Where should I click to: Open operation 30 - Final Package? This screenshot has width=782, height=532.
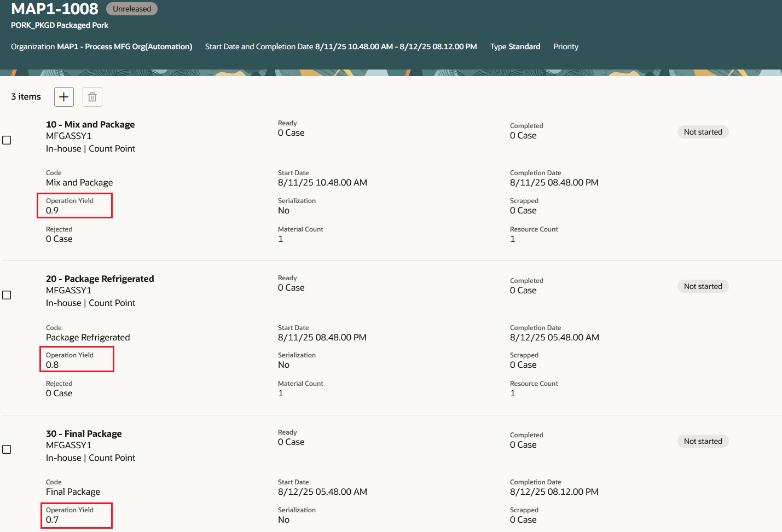point(84,433)
